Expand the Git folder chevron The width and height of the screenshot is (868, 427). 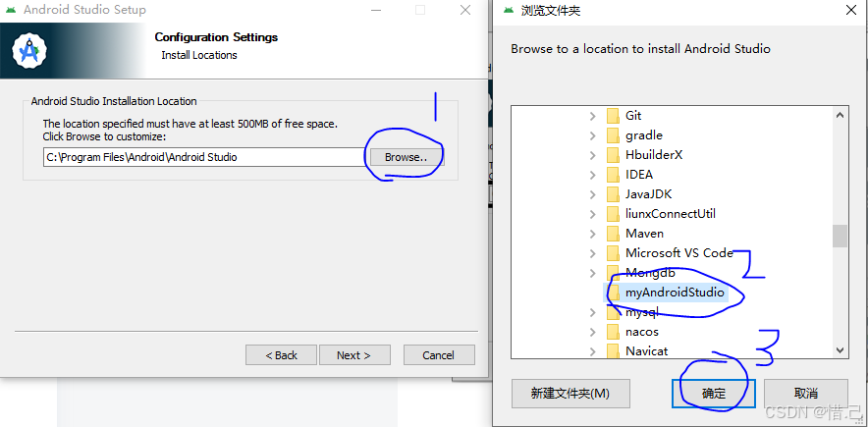(x=593, y=116)
